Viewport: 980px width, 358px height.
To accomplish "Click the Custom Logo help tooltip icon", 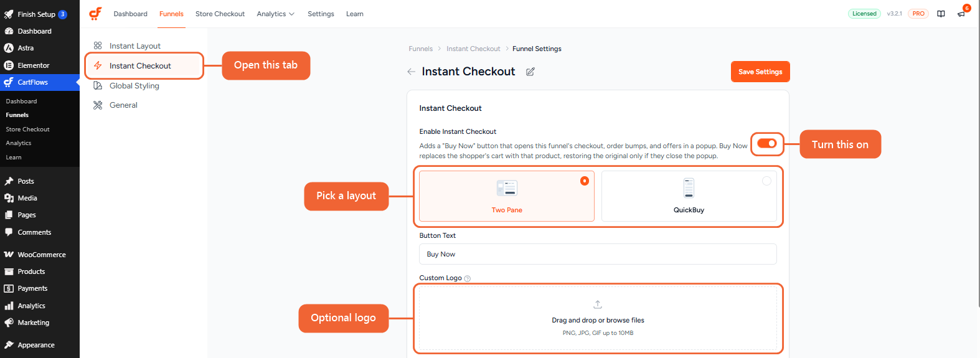I will tap(468, 278).
